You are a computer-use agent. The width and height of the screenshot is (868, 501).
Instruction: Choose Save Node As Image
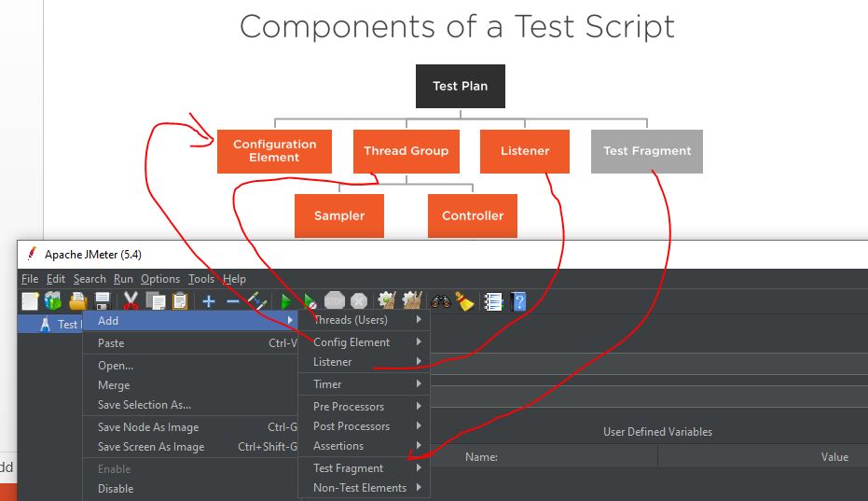(148, 427)
